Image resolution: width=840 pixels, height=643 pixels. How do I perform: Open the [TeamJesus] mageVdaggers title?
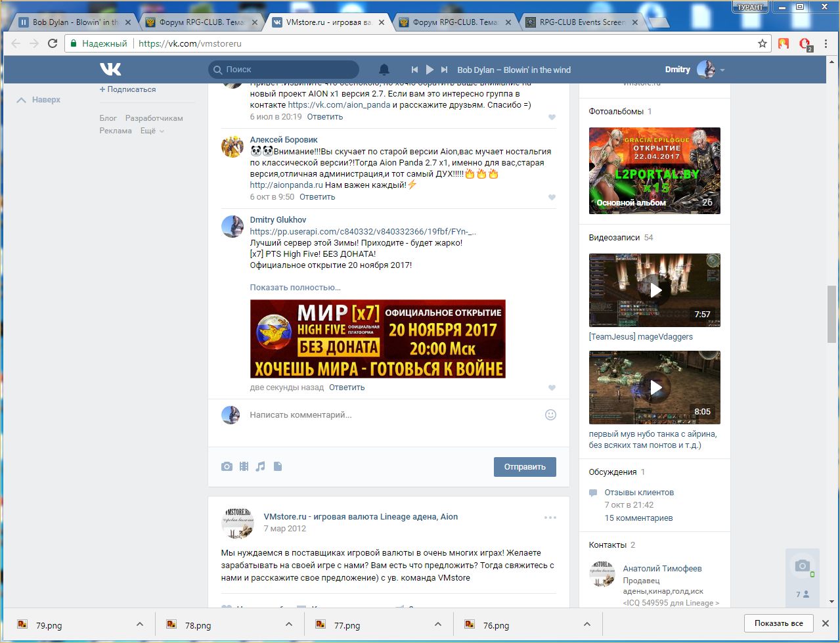(x=641, y=337)
